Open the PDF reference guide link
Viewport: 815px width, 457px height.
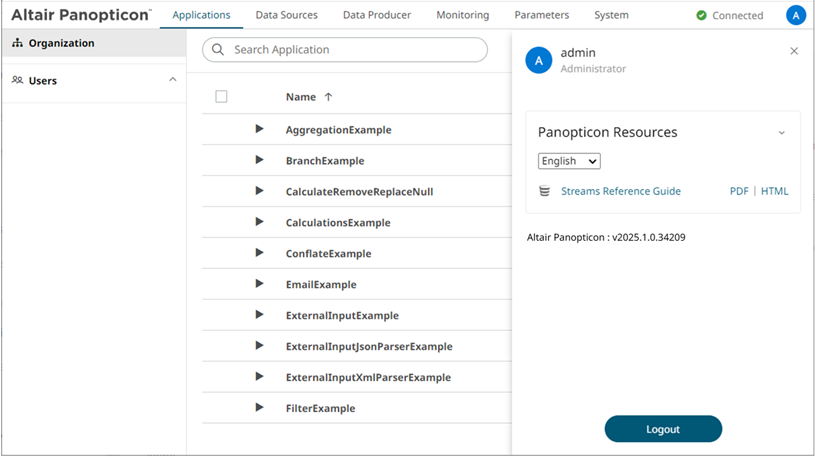coord(739,191)
